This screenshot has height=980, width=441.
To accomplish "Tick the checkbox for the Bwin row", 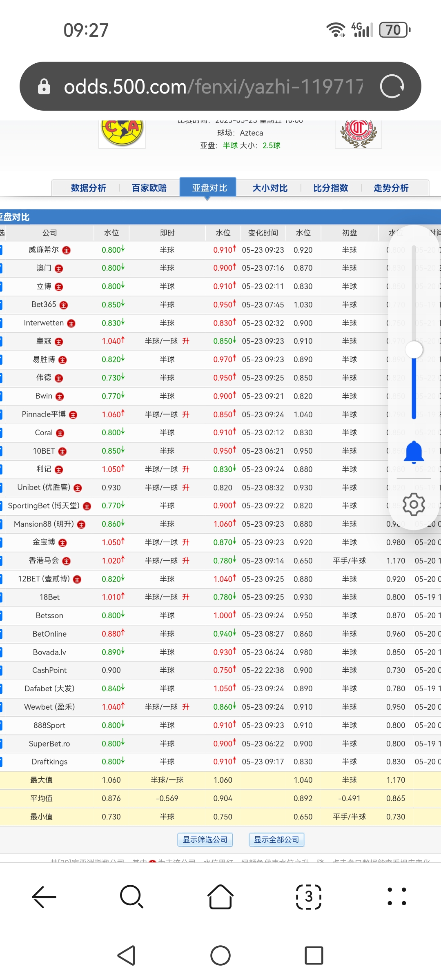I will 1,396.
